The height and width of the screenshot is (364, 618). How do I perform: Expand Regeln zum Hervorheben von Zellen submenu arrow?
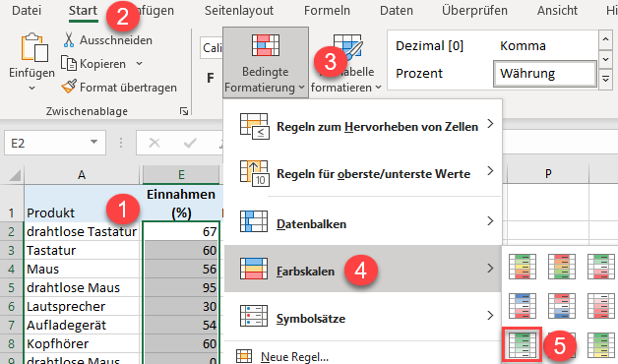click(490, 124)
